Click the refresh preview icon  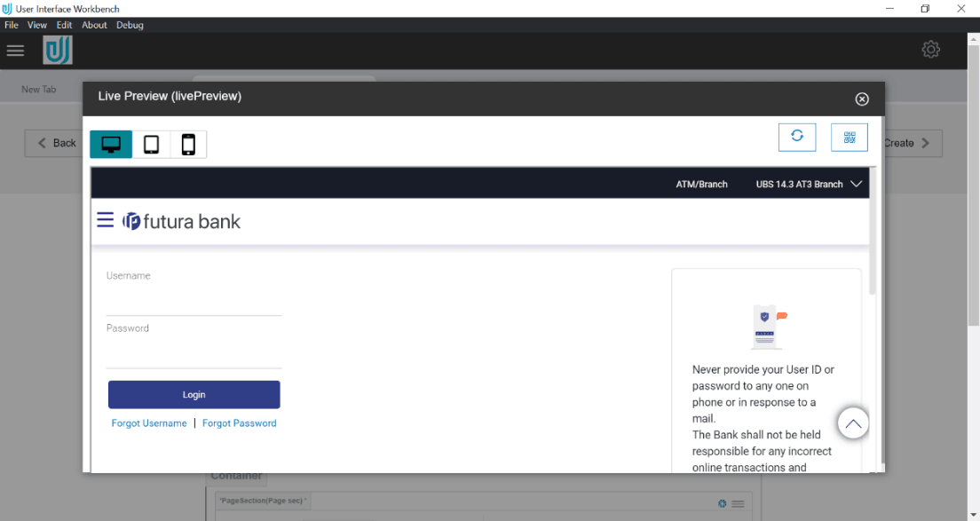(x=796, y=137)
